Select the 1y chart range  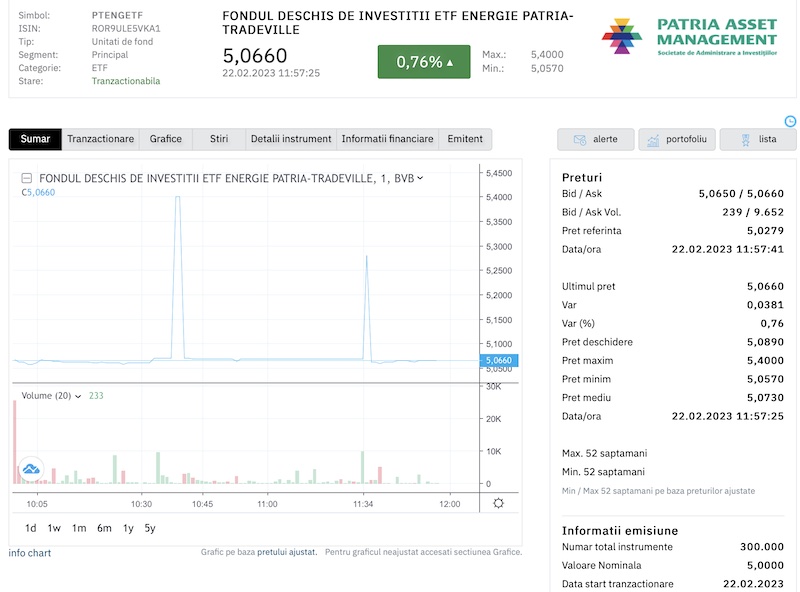[128, 528]
